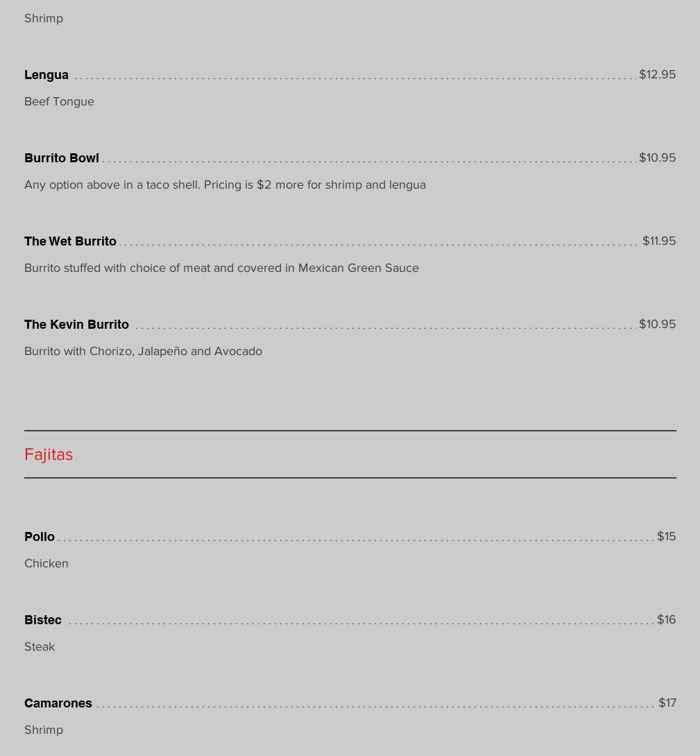Click the Burrito Bowl $10.95 price
The height and width of the screenshot is (756, 700).
coord(657,157)
